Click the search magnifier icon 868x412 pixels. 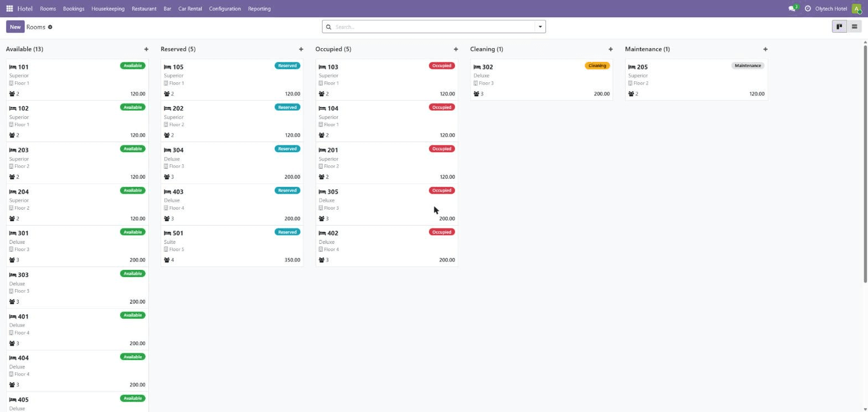[329, 27]
